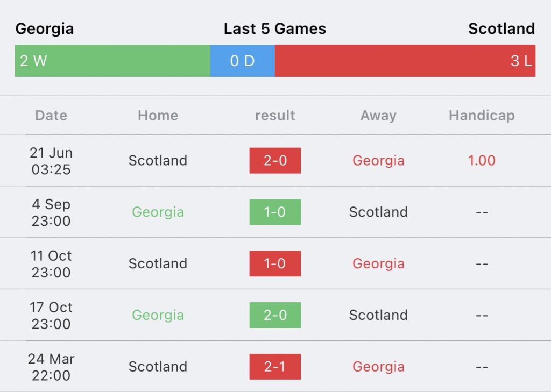551x392 pixels.
Task: Click the Away column header
Action: pos(378,116)
